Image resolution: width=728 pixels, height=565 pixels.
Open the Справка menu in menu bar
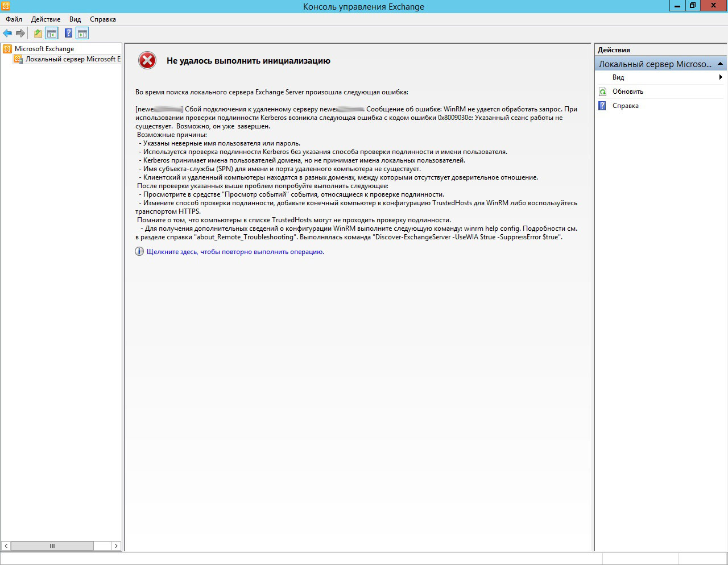click(x=103, y=19)
